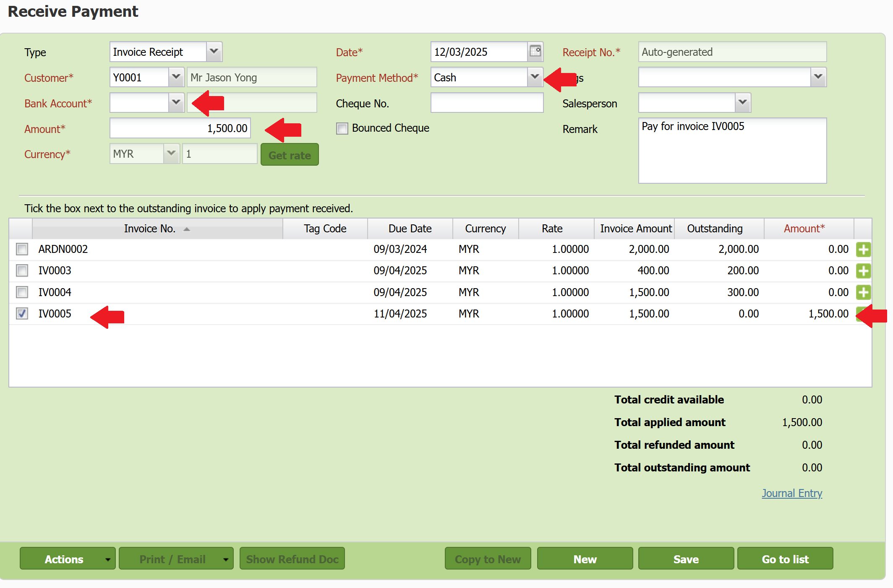Open the Salesperson dropdown
The image size is (893, 588).
pyautogui.click(x=742, y=103)
